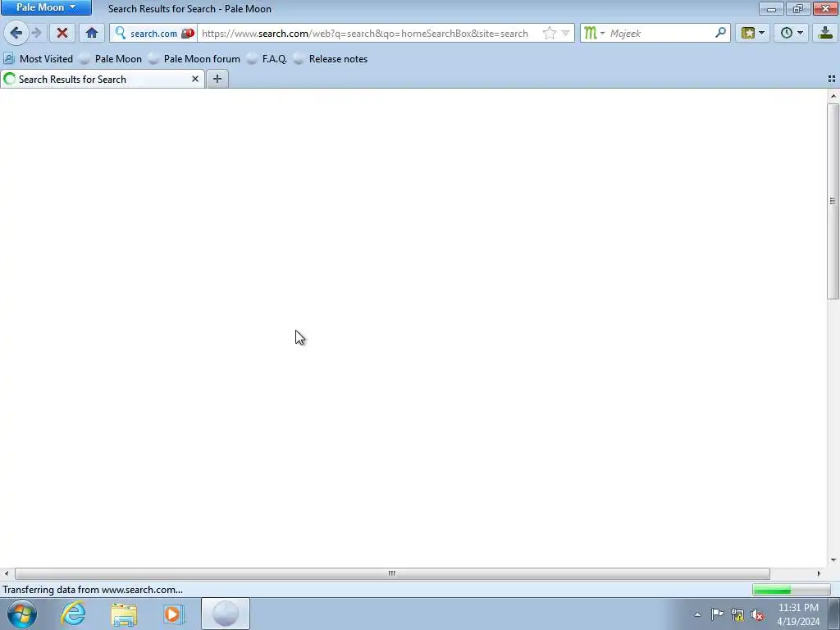The image size is (840, 630).
Task: Minimize the Pale Moon window
Action: coord(771,8)
